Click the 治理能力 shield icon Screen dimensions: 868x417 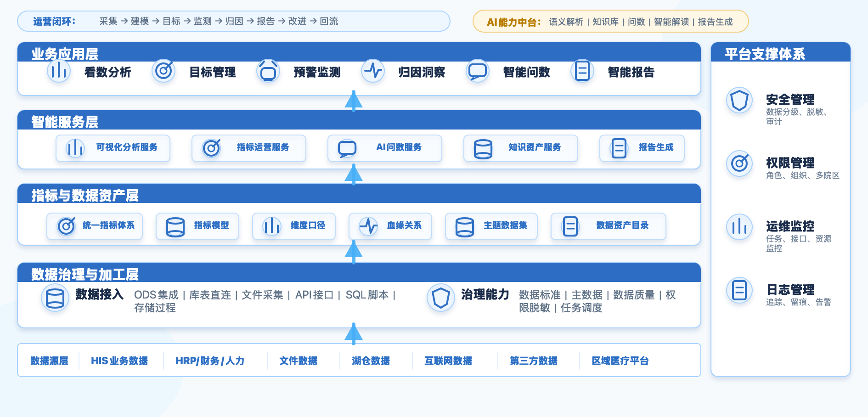click(441, 298)
